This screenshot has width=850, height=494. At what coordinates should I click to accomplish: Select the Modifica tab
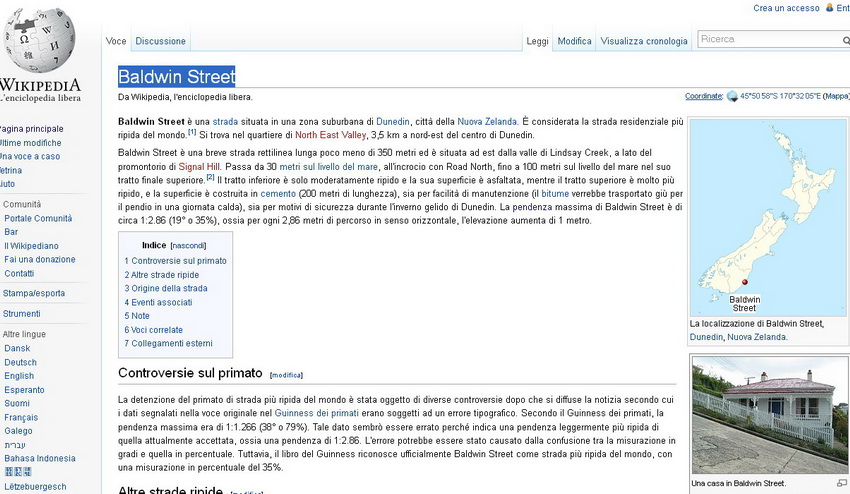pyautogui.click(x=575, y=41)
